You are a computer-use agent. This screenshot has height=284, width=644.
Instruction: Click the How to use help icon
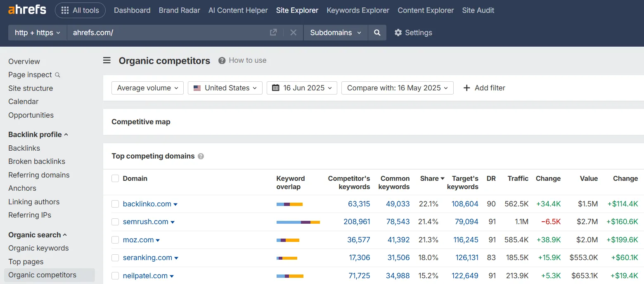coord(222,61)
